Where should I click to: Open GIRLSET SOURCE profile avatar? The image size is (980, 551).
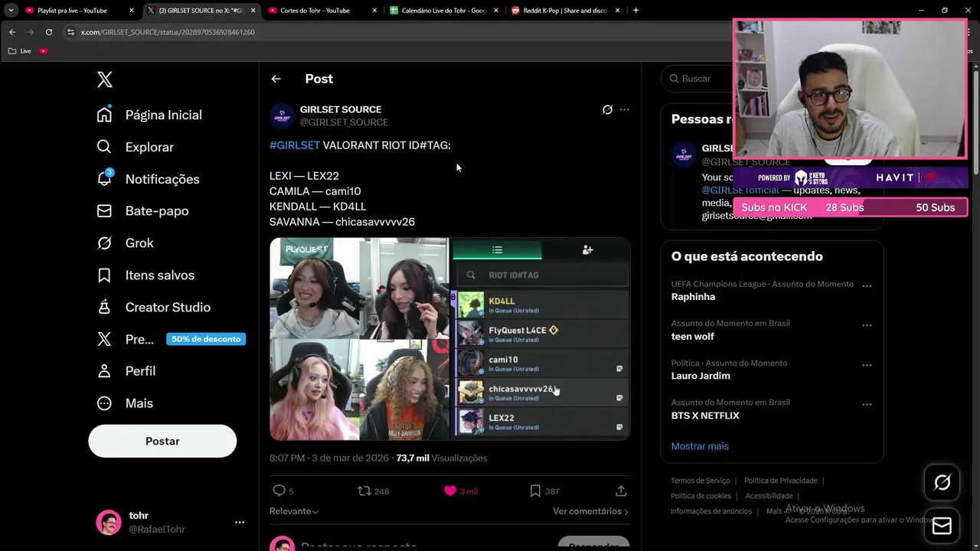(x=282, y=116)
